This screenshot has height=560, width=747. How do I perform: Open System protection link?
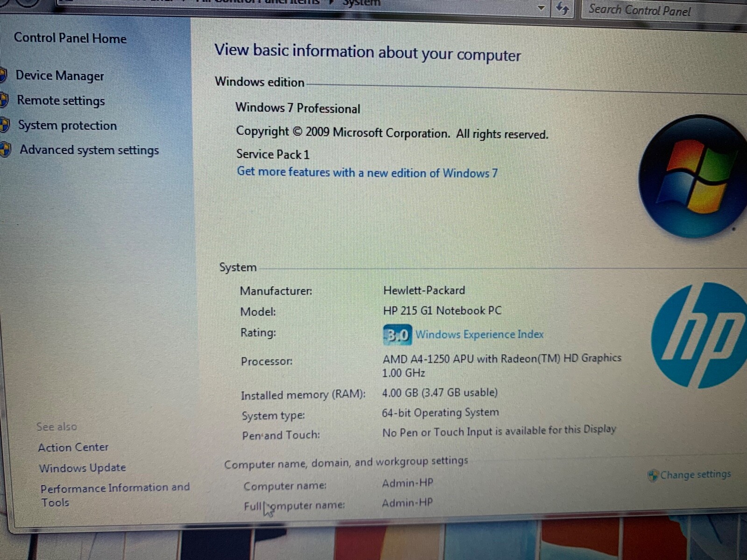(67, 126)
